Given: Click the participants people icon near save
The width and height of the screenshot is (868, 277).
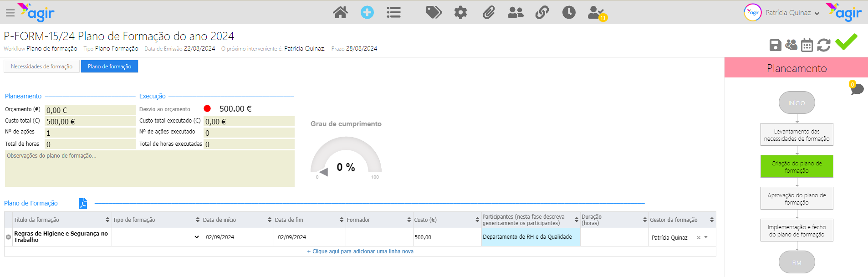Looking at the screenshot, I should 791,45.
